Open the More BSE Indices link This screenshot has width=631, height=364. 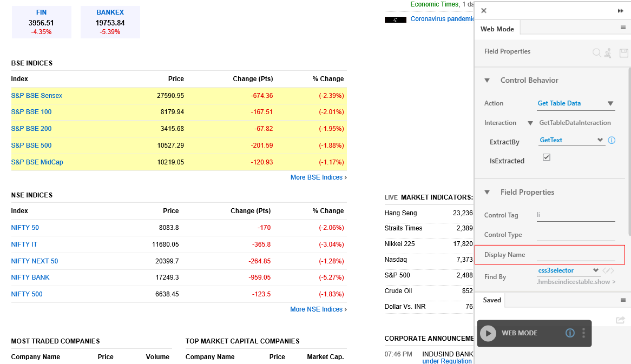[x=318, y=177]
